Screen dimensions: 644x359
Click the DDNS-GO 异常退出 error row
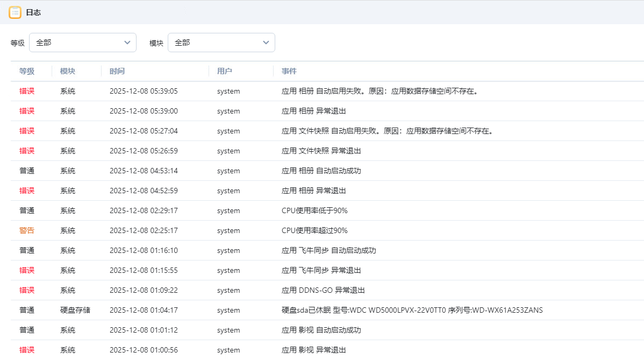(323, 290)
